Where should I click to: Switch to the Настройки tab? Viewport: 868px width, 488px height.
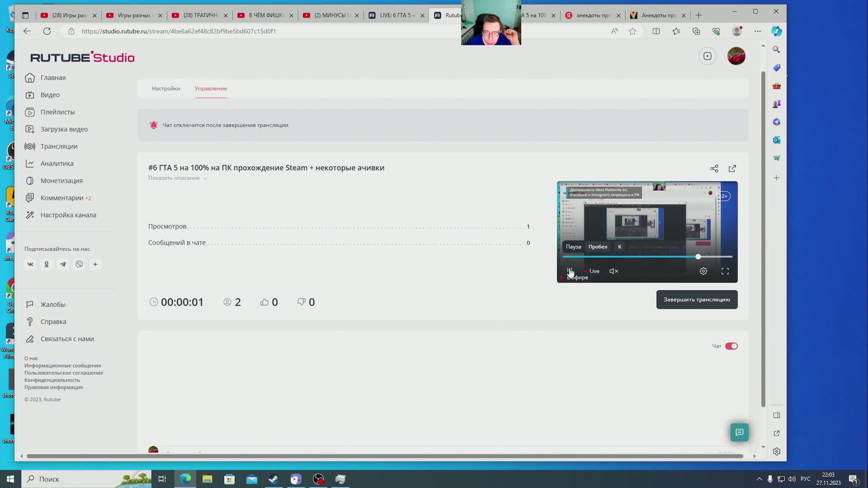tap(166, 88)
